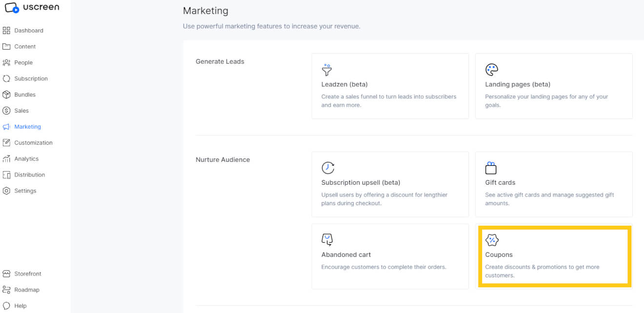
Task: Click the Bundles box icon
Action: (x=6, y=95)
